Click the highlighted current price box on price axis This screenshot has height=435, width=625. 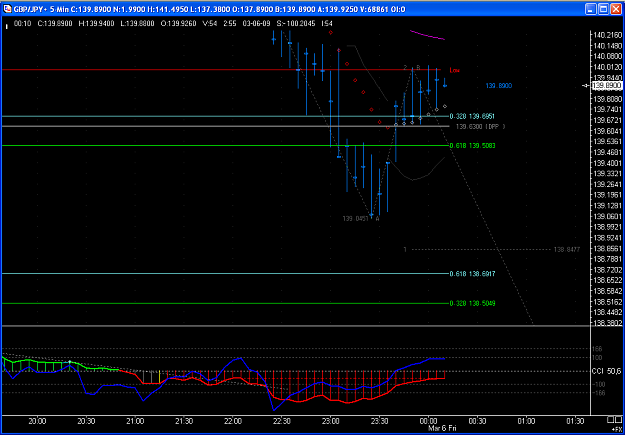pyautogui.click(x=607, y=85)
